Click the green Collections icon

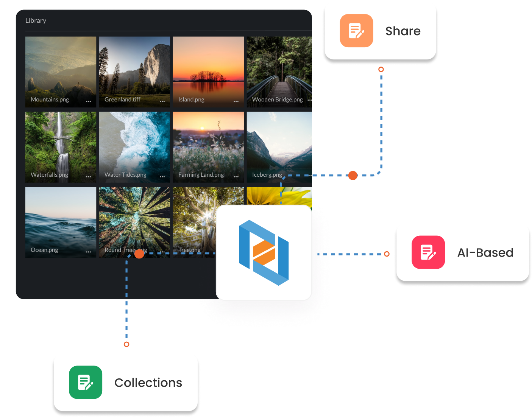click(x=85, y=382)
